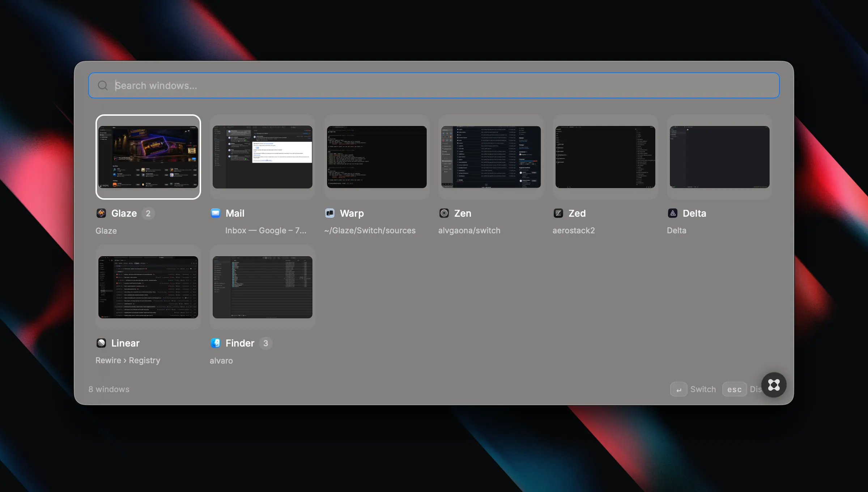The image size is (868, 492).
Task: Select the Delta window thumbnail
Action: pos(720,157)
